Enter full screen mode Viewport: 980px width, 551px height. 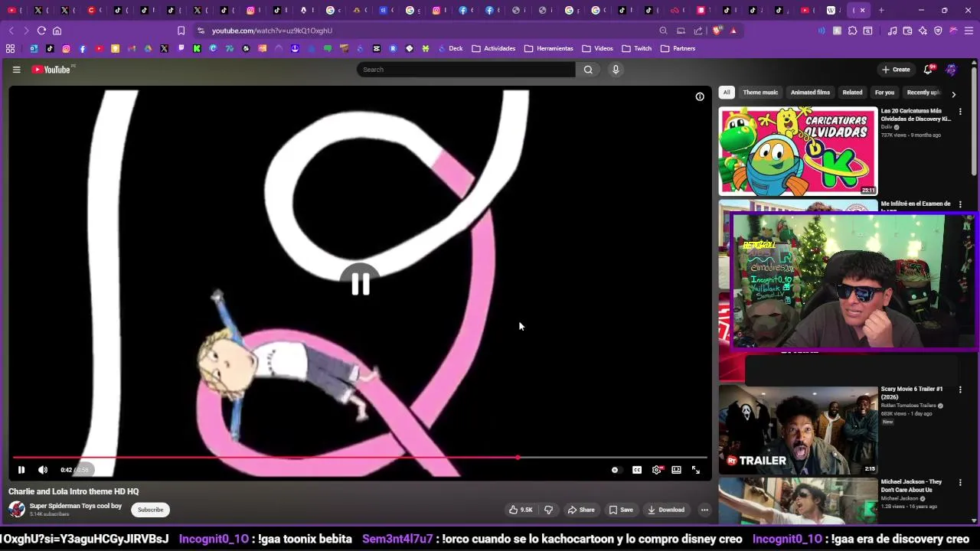pyautogui.click(x=696, y=470)
